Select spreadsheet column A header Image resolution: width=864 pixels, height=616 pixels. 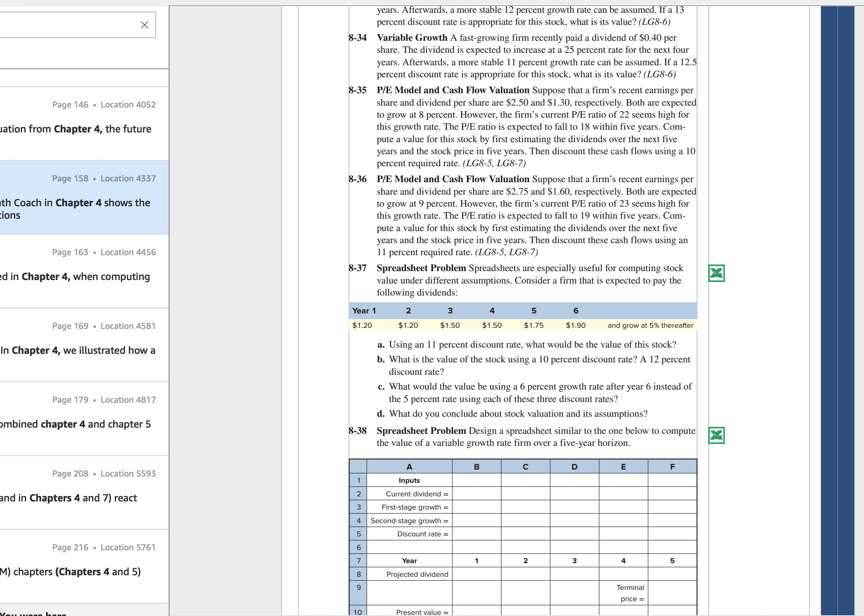click(409, 466)
